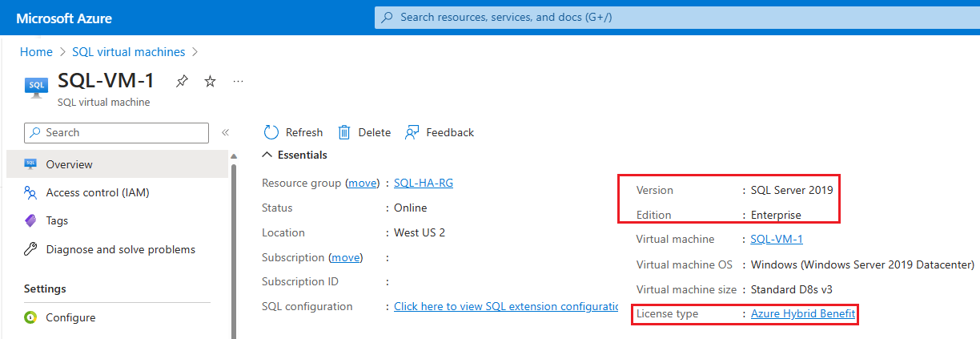Click the Microsoft Azure portal logo text
The image size is (980, 339).
(64, 18)
